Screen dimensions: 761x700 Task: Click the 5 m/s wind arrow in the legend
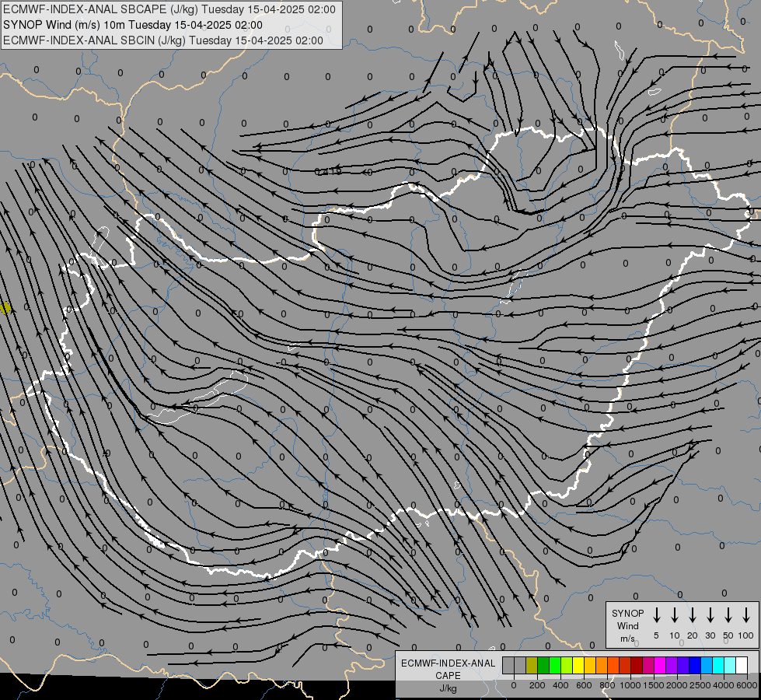tap(656, 615)
